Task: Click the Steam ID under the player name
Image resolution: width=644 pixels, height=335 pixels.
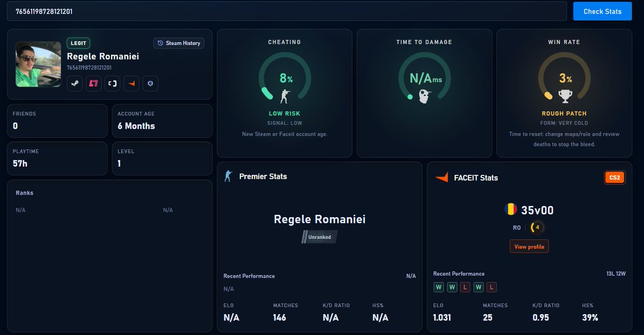Action: point(89,68)
